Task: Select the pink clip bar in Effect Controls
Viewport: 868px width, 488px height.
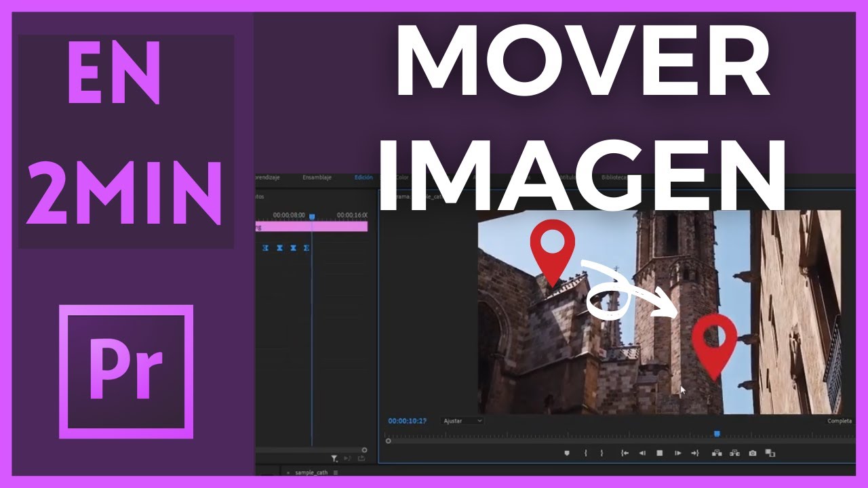Action: click(311, 227)
